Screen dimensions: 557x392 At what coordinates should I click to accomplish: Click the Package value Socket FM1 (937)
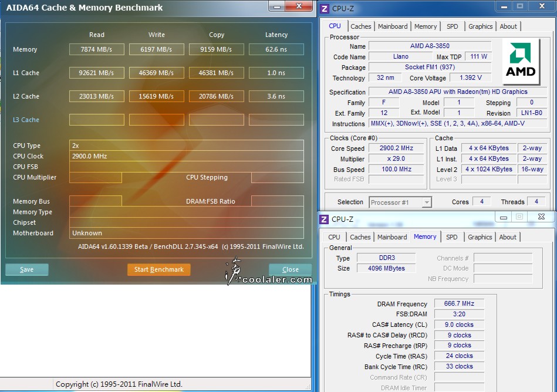pos(430,67)
